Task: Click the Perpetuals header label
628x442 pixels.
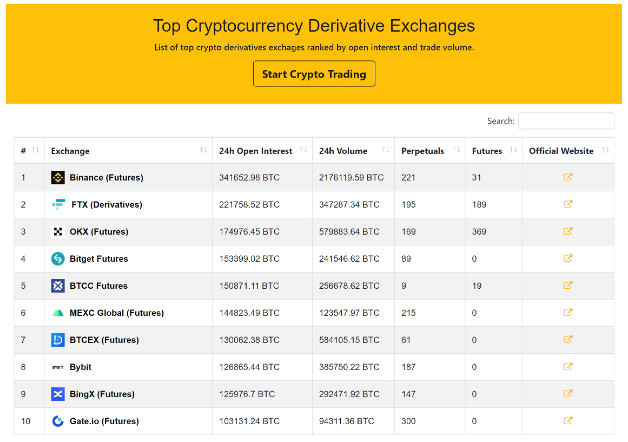Action: click(423, 151)
